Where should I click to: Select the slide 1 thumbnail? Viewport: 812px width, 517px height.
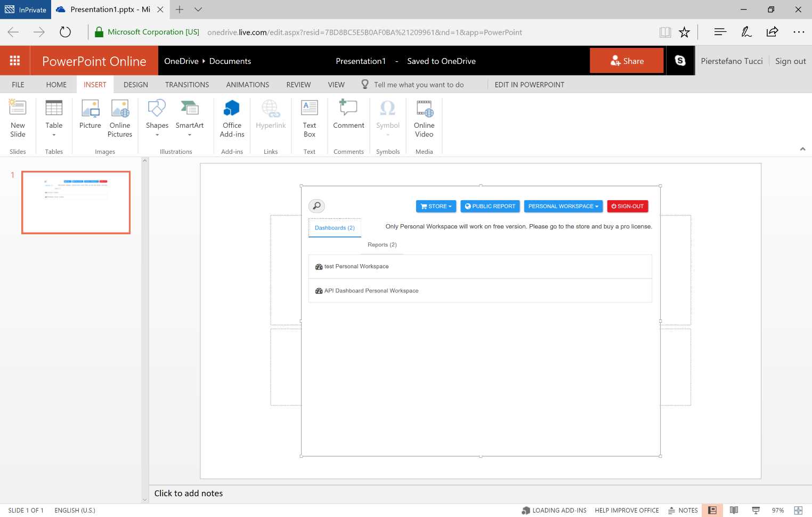click(x=76, y=202)
